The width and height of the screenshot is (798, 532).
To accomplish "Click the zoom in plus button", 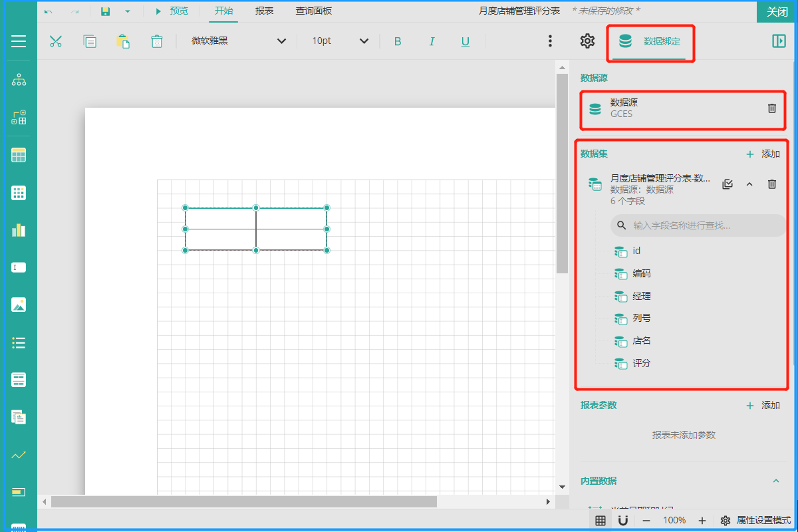I will [702, 520].
